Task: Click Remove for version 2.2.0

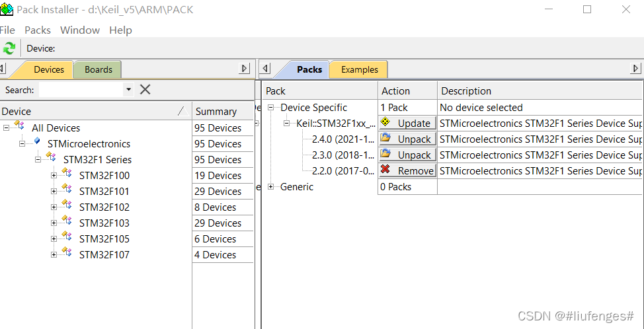Action: tap(407, 170)
